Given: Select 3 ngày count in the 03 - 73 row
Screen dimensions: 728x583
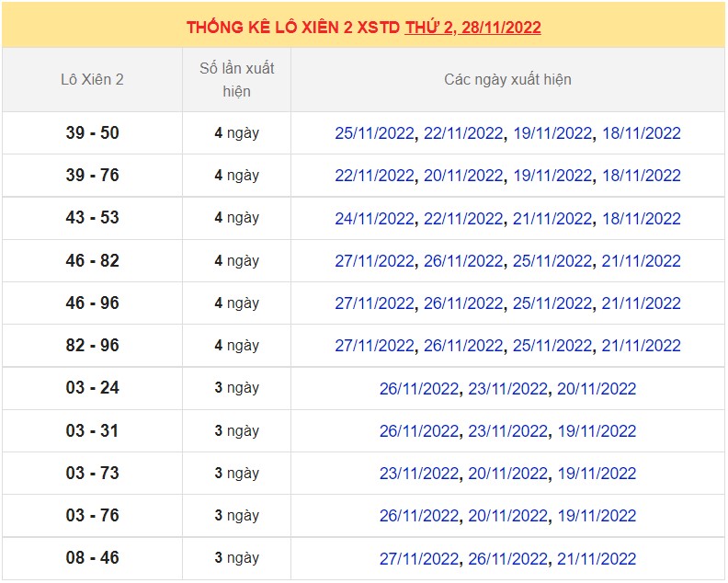Looking at the screenshot, I should pyautogui.click(x=237, y=474).
